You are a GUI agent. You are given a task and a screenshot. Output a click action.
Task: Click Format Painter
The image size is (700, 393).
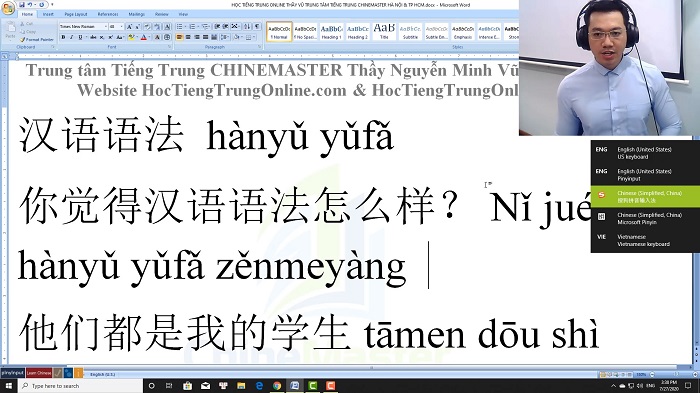point(37,40)
